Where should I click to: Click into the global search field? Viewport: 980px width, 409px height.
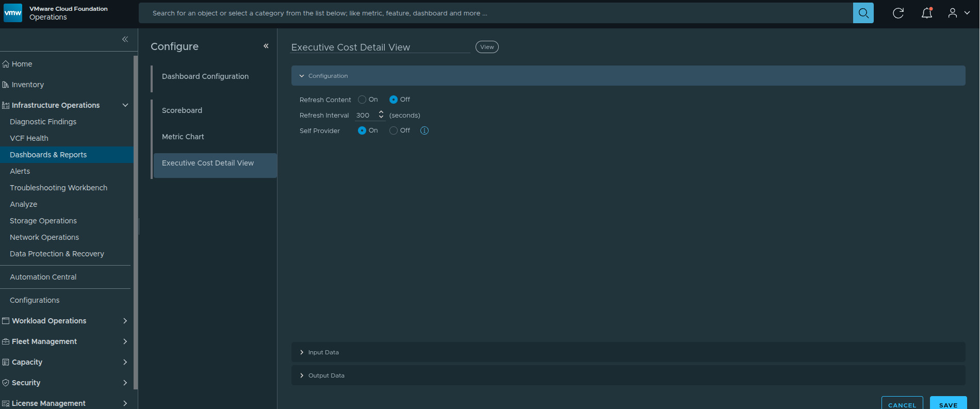coord(496,13)
